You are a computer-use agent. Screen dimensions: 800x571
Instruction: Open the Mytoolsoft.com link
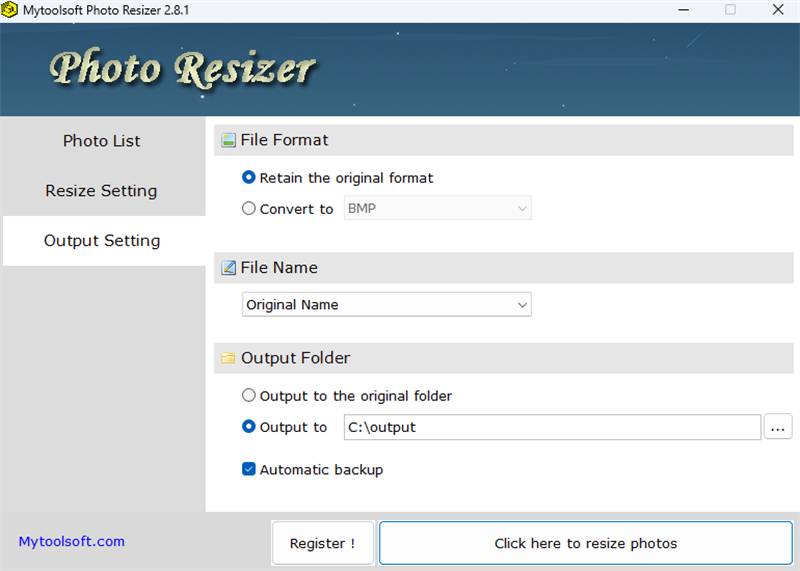point(72,541)
